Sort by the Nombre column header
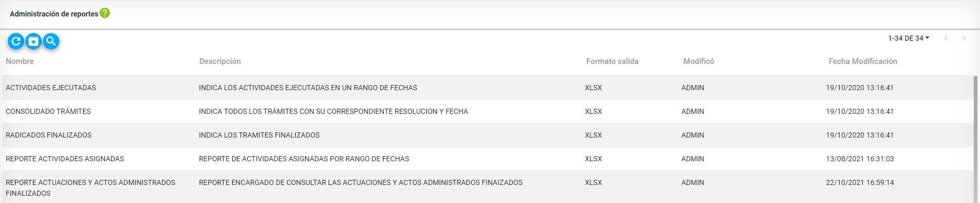This screenshot has width=980, height=203. [x=20, y=61]
